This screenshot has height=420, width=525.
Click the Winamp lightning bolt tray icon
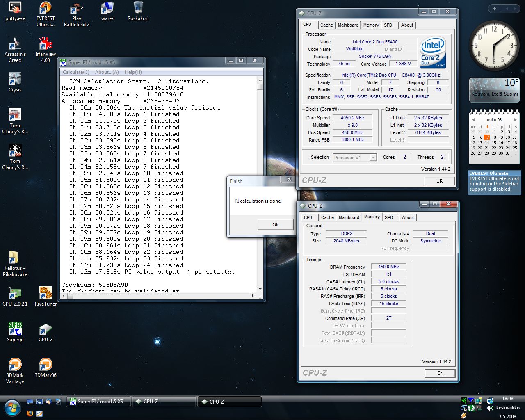(464, 415)
